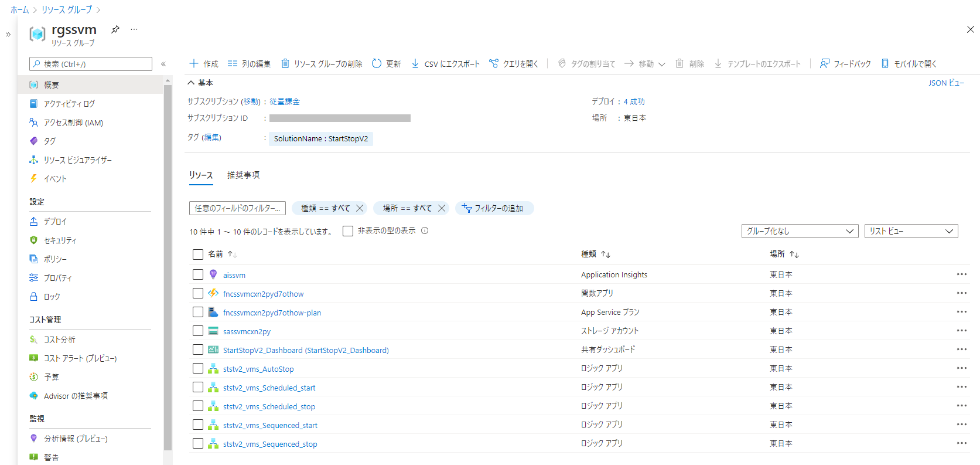Collapse the left navigation pane

click(x=163, y=64)
